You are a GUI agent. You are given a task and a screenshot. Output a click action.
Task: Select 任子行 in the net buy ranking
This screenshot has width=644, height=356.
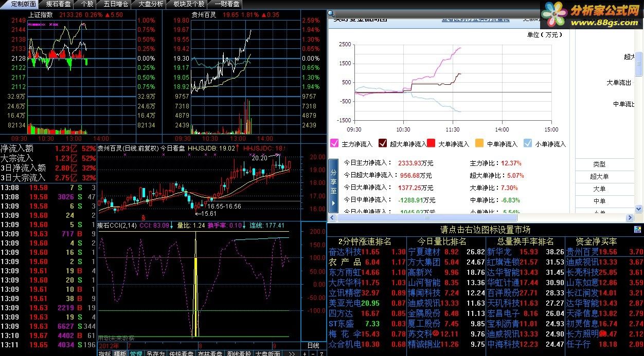pyautogui.click(x=579, y=344)
